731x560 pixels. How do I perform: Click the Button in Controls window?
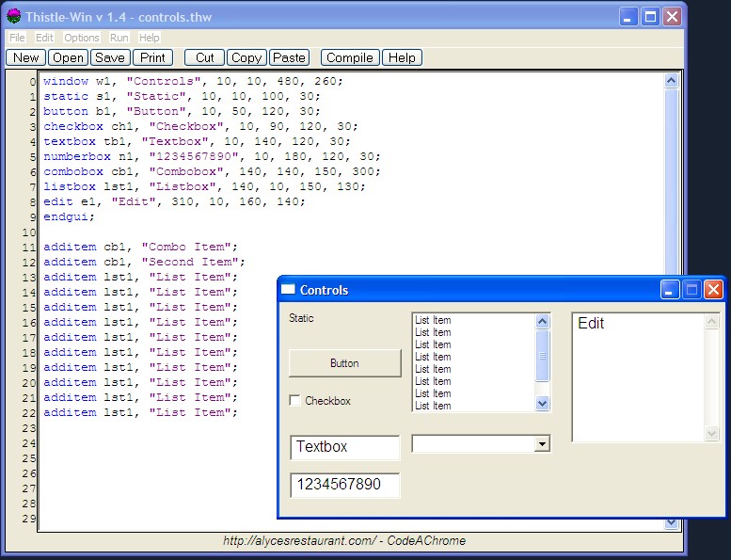345,363
